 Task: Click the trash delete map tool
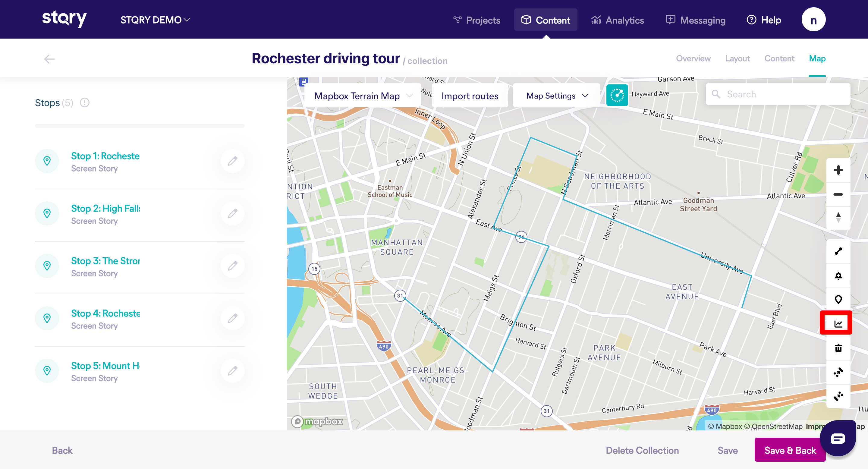(x=838, y=348)
